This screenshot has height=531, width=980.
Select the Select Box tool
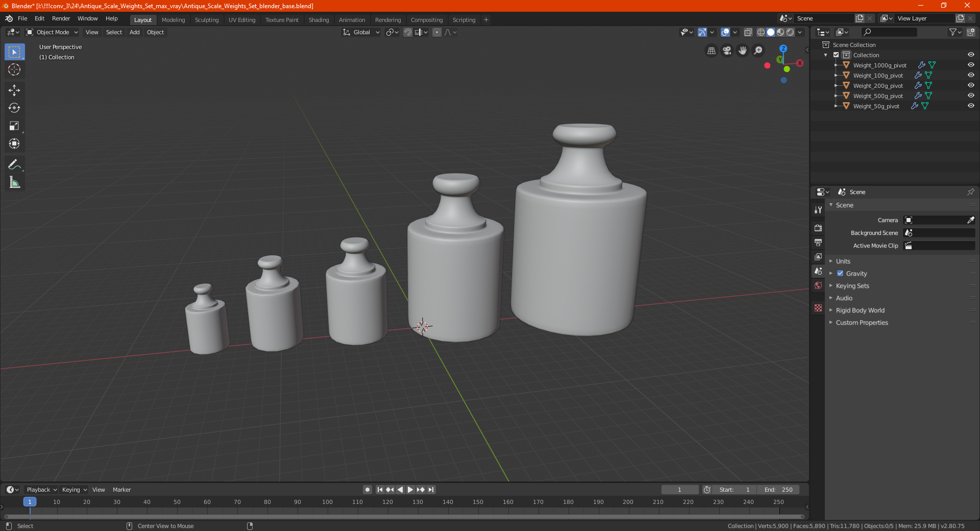tap(14, 52)
